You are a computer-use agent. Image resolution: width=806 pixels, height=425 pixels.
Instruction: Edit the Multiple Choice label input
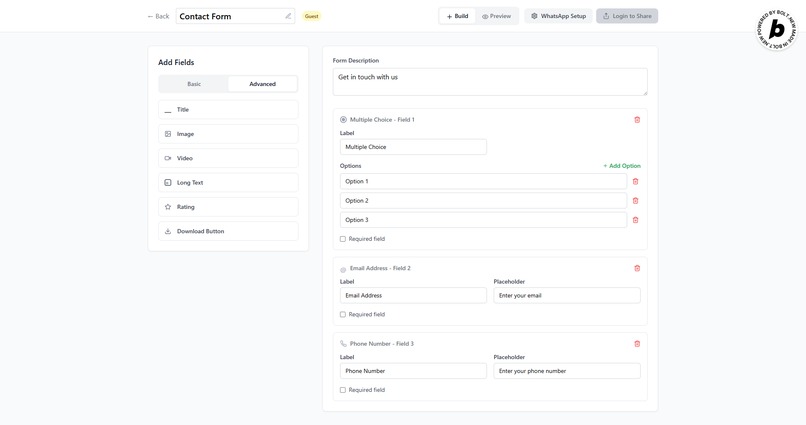413,147
